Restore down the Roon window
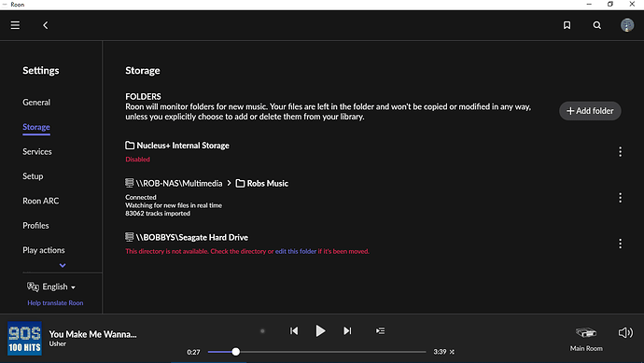Screen dimensions: 644x363 (x=610, y=4)
